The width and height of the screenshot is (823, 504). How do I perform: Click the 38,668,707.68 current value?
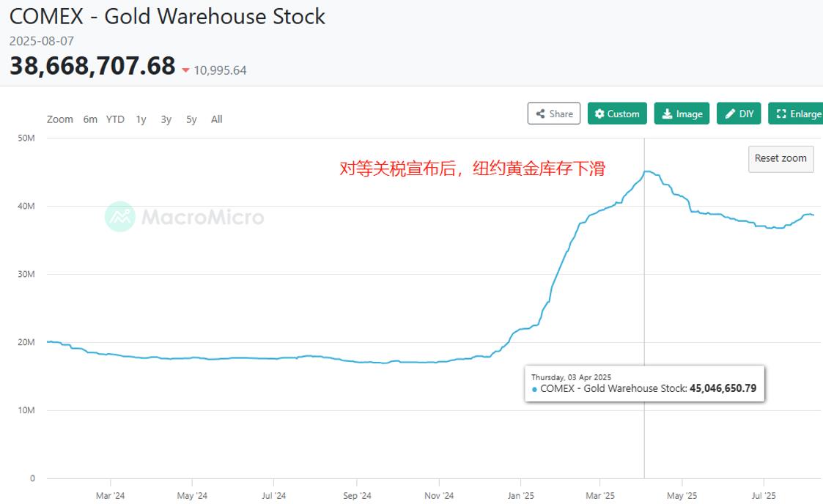[x=92, y=66]
